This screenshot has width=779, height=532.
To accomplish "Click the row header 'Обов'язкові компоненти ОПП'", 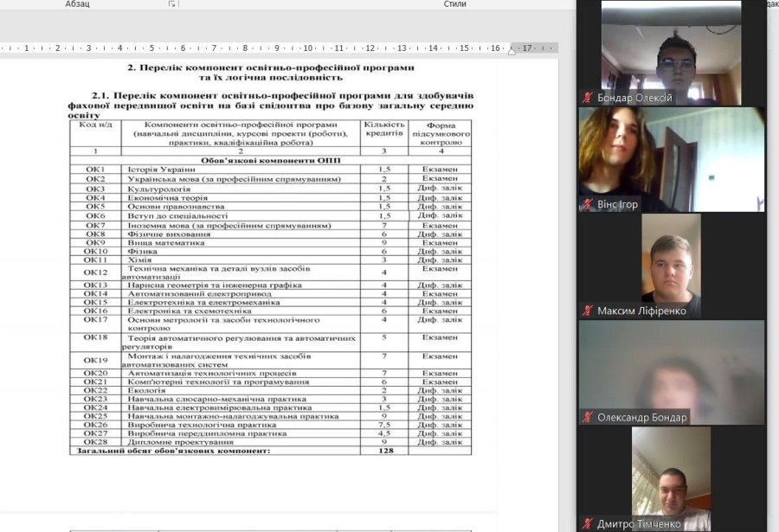I will tap(271, 160).
